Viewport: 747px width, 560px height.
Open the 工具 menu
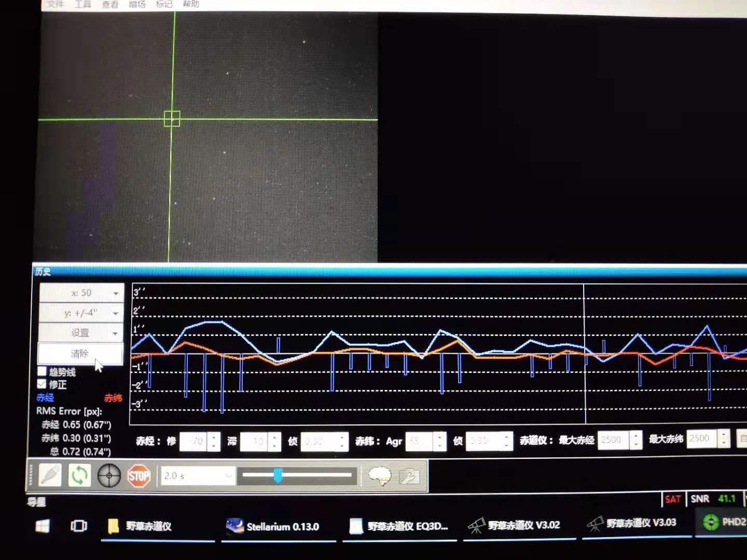coord(82,4)
